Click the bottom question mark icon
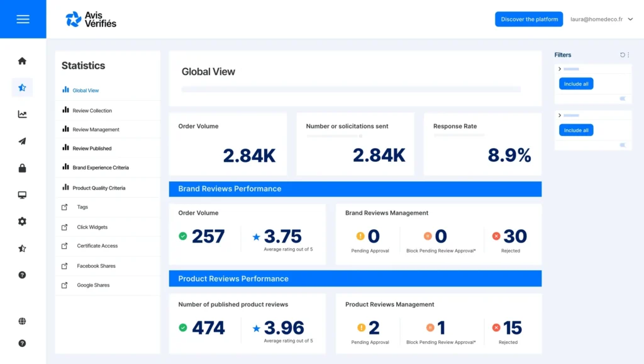This screenshot has height=364, width=644. (x=22, y=343)
